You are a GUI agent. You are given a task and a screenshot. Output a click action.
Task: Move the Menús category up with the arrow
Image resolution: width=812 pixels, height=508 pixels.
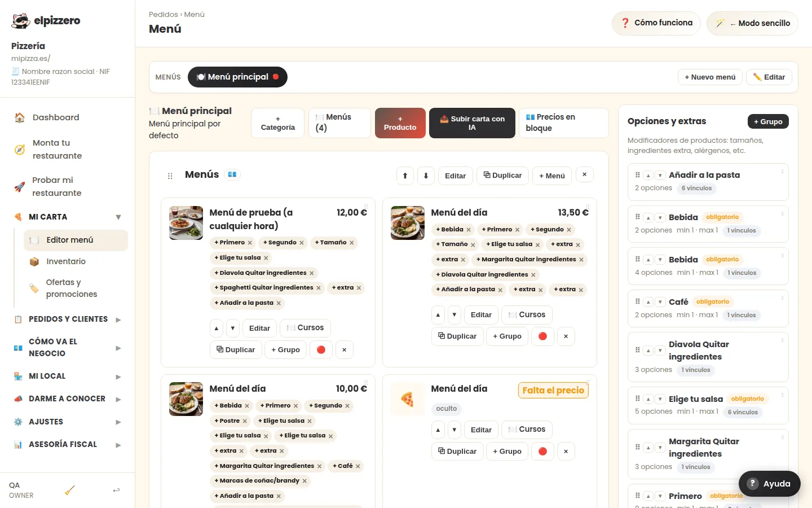coord(405,176)
